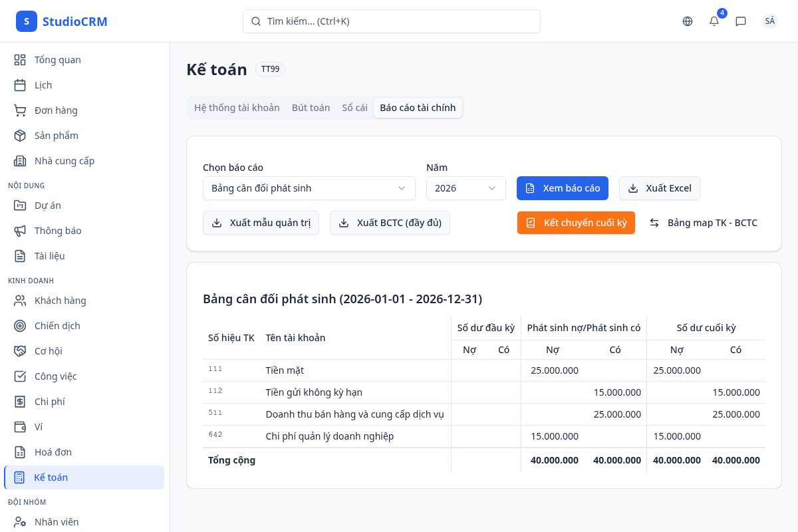Open the SÁ user avatar menu
The height and width of the screenshot is (532, 798).
point(769,21)
